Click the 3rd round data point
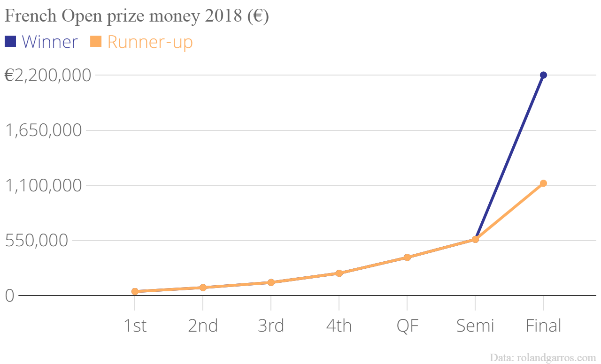Viewport: 601px width, 364px height. tap(271, 282)
